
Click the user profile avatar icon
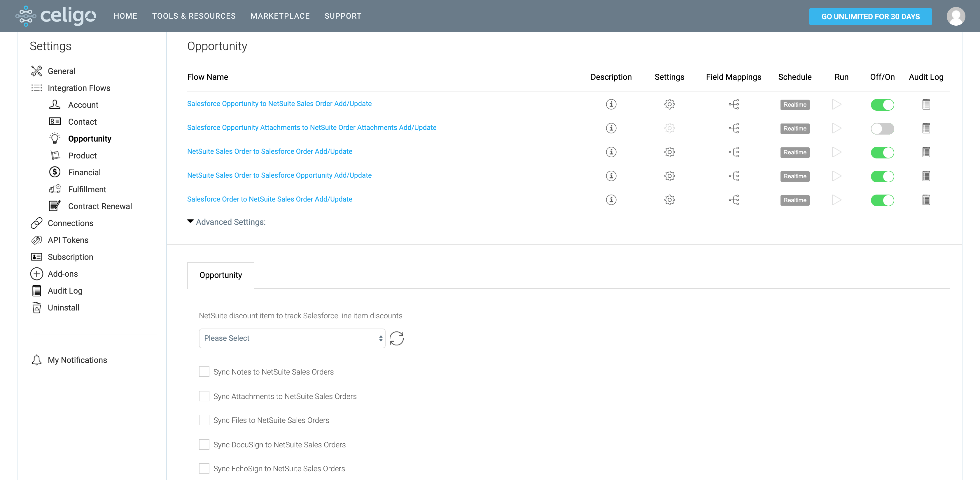click(955, 16)
